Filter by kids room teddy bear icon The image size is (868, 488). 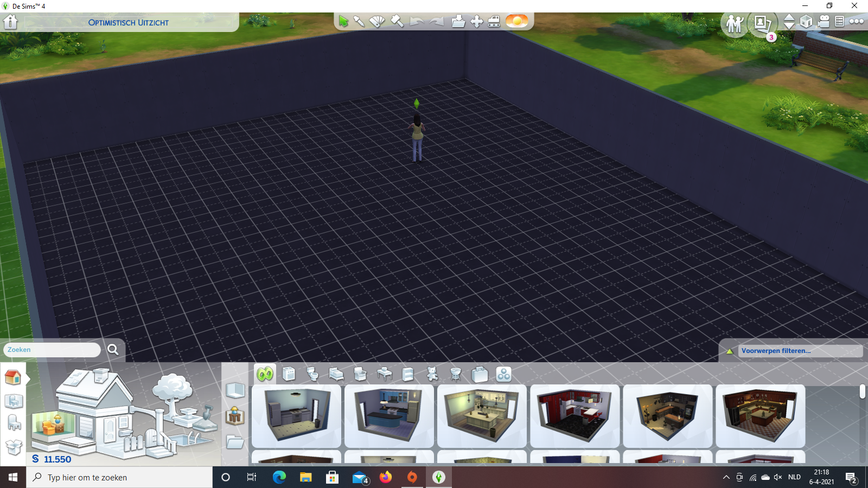[432, 374]
